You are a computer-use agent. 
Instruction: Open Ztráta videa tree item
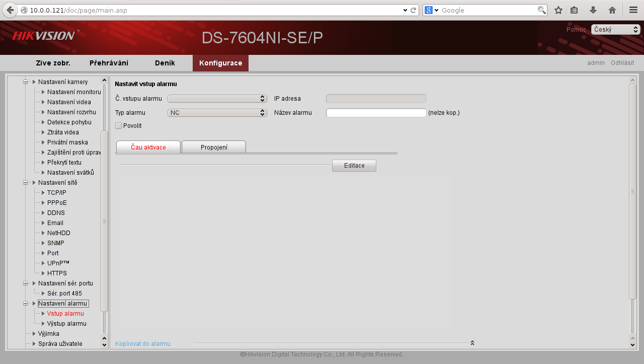click(x=63, y=132)
